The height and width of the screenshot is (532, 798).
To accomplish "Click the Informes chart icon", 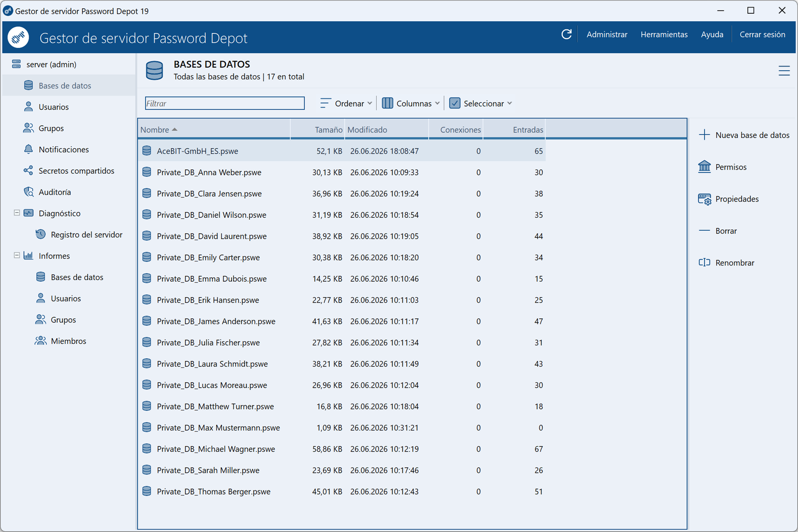I will point(28,256).
